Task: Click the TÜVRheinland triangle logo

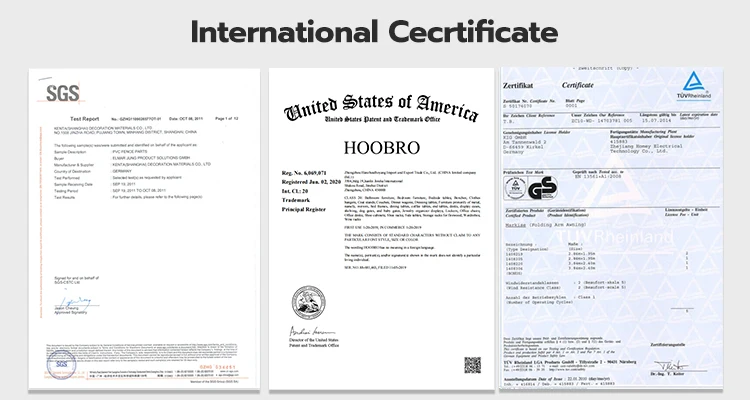Action: click(694, 85)
